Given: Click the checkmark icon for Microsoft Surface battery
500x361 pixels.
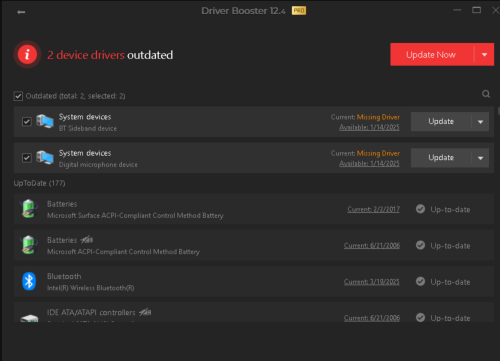Looking at the screenshot, I should click(420, 209).
